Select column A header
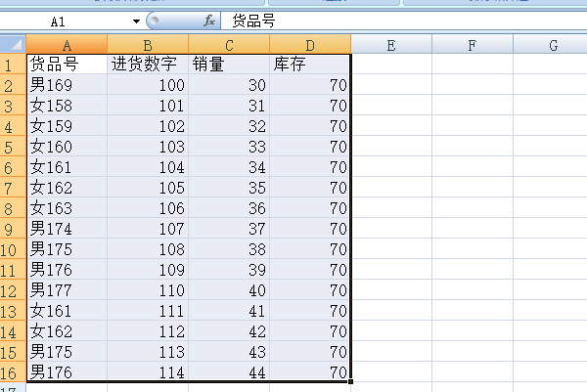This screenshot has width=587, height=392. (67, 45)
